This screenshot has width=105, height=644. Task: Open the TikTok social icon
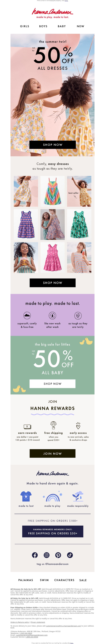tap(70, 555)
